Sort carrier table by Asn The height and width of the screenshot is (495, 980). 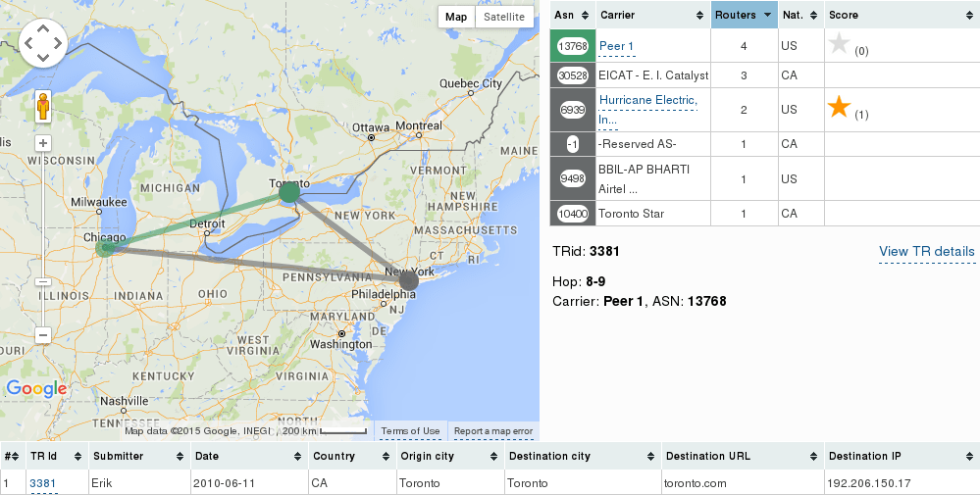571,15
